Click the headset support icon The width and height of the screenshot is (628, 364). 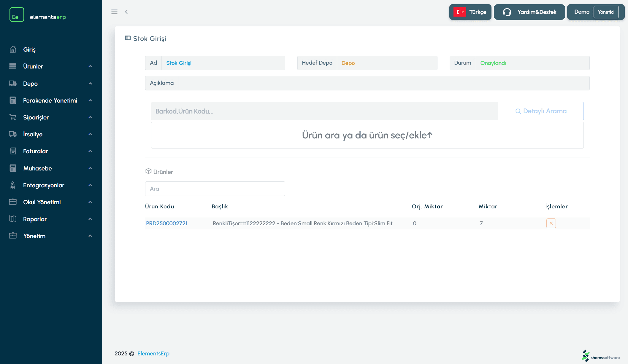tap(507, 12)
